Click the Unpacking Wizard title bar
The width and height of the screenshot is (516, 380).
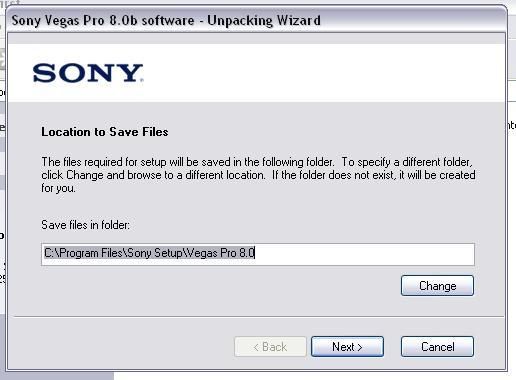point(257,20)
